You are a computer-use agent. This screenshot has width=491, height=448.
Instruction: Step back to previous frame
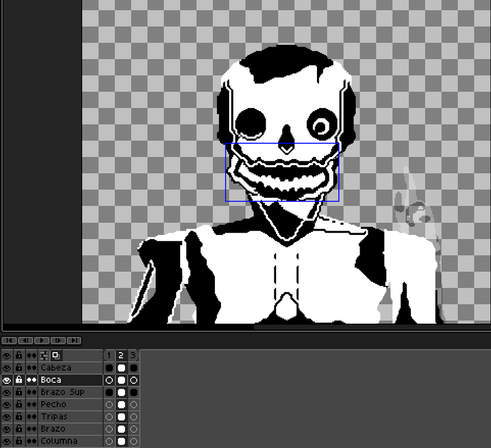point(25,341)
